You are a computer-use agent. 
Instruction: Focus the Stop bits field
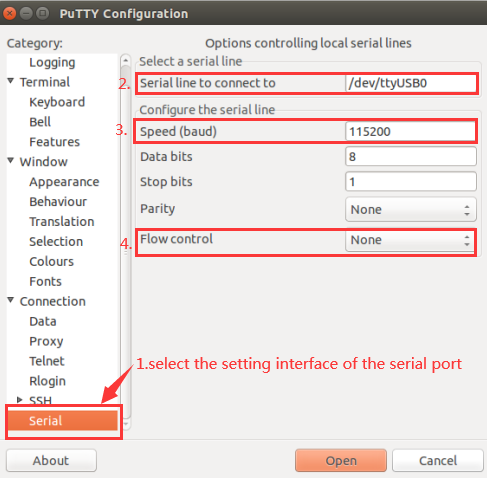411,182
